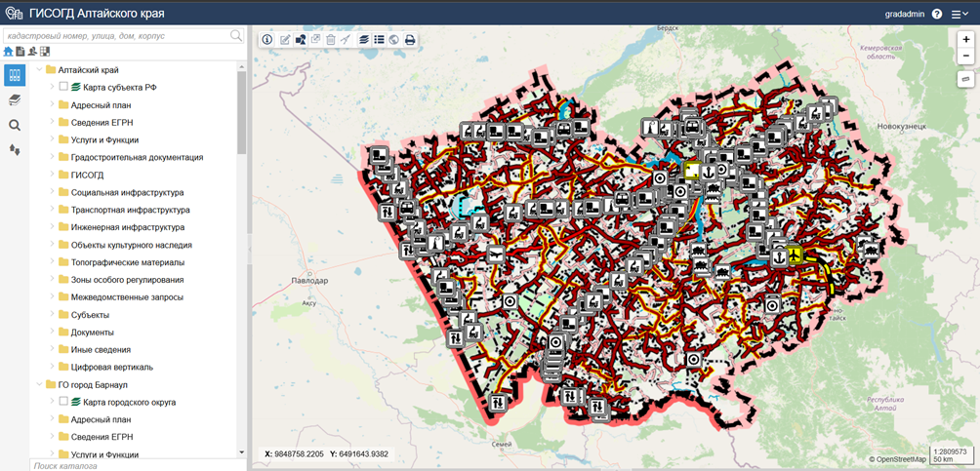Expand the Услуги и Функции folder under Алтайский край

click(x=52, y=139)
